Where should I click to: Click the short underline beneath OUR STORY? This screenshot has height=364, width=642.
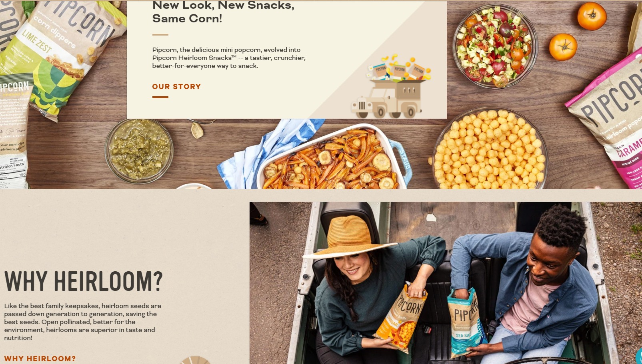(x=160, y=97)
